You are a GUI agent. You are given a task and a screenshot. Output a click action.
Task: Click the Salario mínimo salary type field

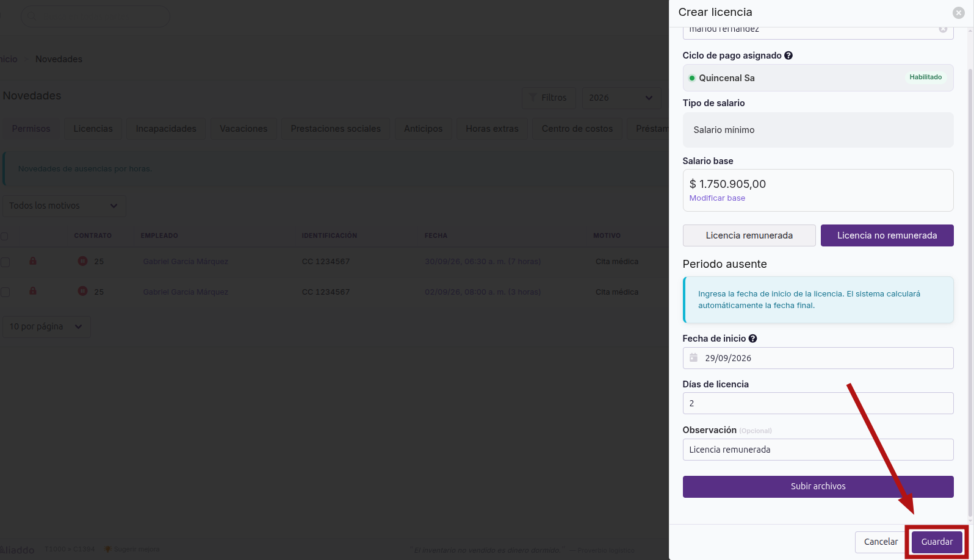tap(818, 130)
